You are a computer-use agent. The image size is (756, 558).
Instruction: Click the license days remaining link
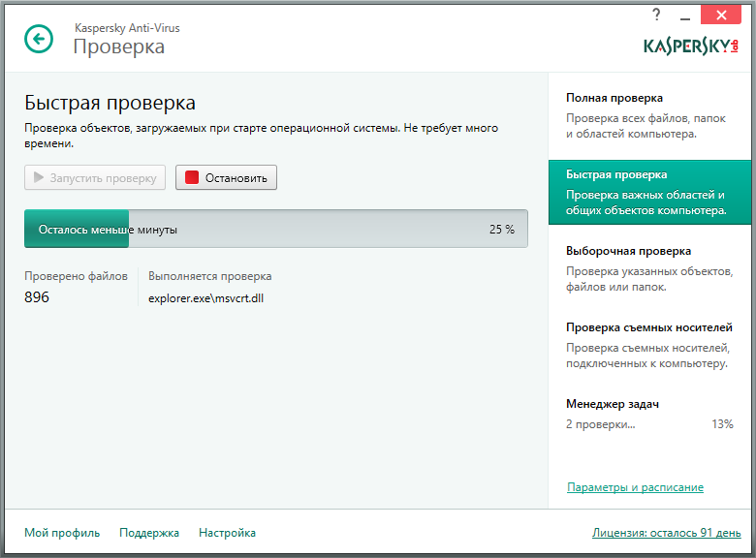click(x=666, y=533)
